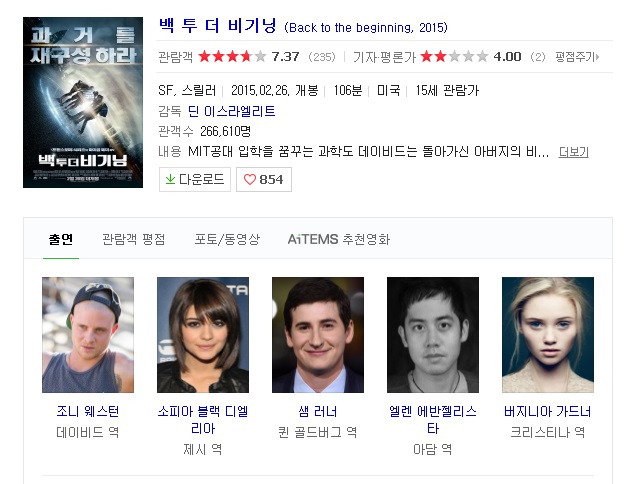
Task: Click the 평점주기 rate link
Action: tap(577, 57)
